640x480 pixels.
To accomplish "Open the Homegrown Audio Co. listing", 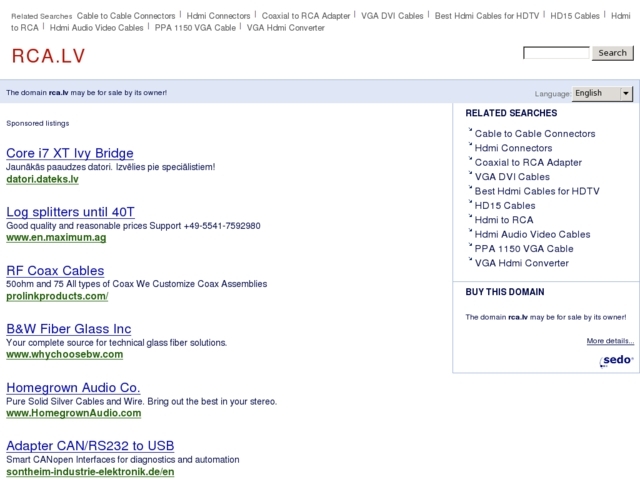I will (x=73, y=387).
